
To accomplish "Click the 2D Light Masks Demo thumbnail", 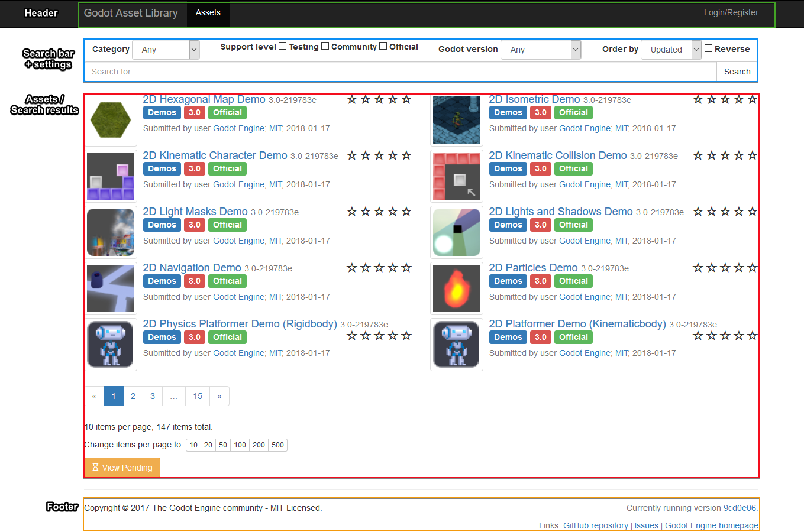I will pos(111,232).
